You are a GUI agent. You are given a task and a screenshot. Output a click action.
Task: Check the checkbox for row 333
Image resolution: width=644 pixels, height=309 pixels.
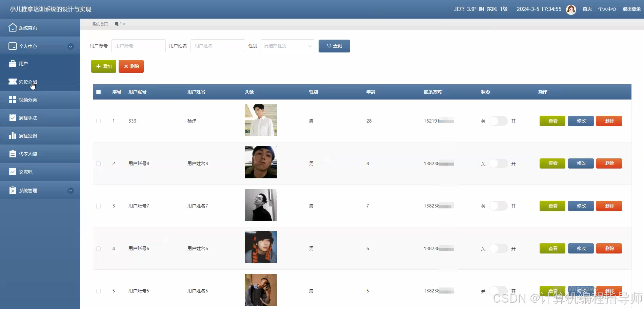click(99, 121)
